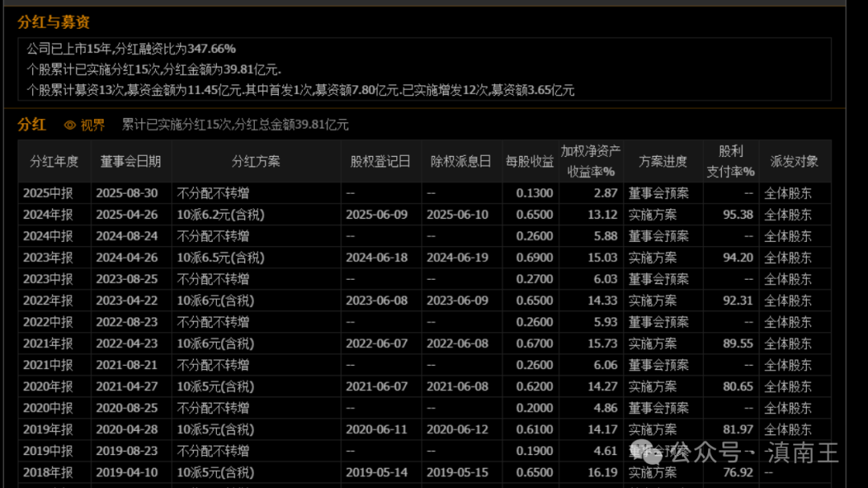
Task: Sort by 每股收益 column header
Action: click(x=530, y=161)
